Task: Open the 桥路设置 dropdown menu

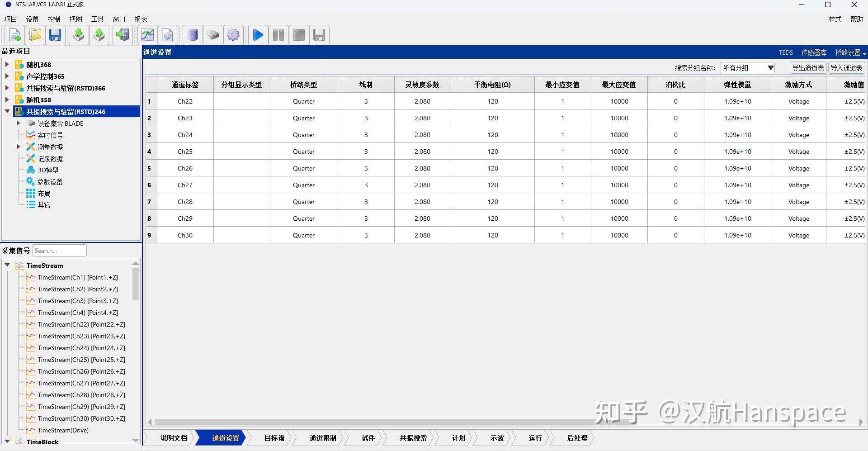Action: pos(849,52)
